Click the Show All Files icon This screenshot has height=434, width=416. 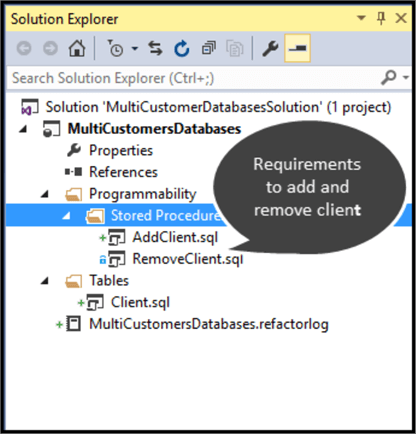pyautogui.click(x=235, y=49)
